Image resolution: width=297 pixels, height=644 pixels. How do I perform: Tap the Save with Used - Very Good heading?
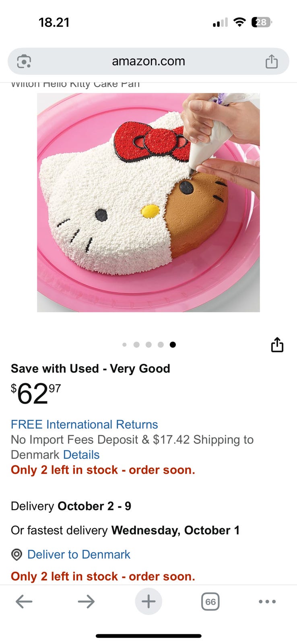(x=91, y=368)
